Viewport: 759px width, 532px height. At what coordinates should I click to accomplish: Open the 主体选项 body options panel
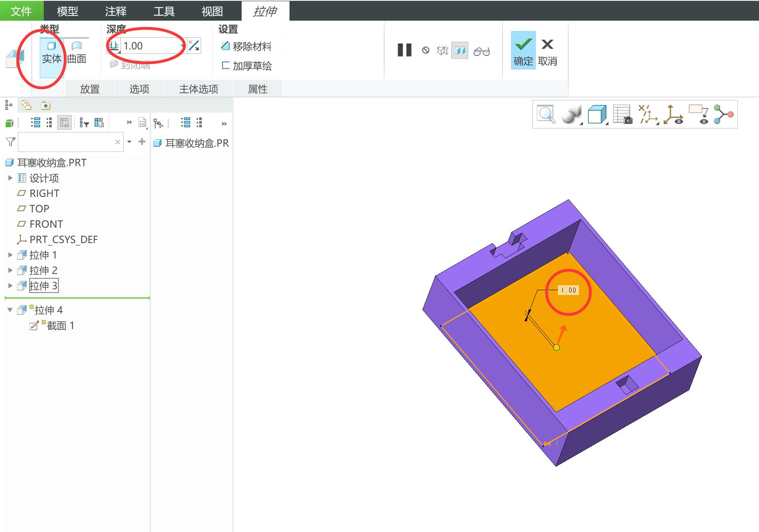coord(199,89)
